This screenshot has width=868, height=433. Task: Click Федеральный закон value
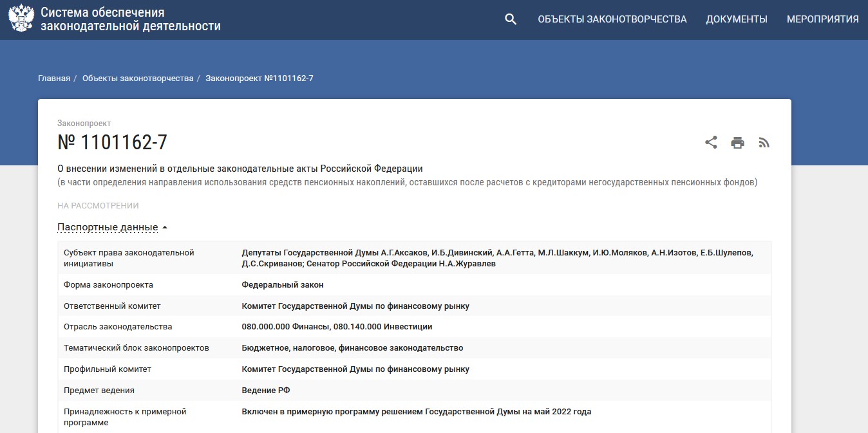283,284
